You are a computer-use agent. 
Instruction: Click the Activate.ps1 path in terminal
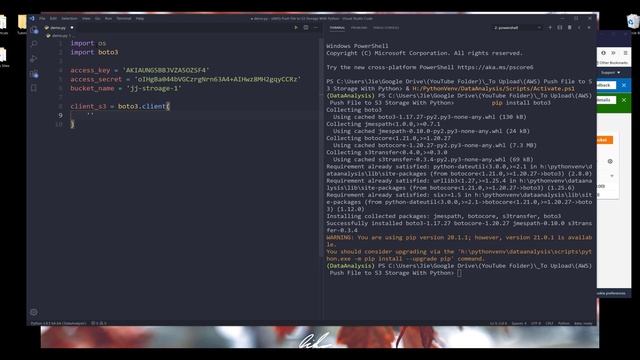point(493,89)
